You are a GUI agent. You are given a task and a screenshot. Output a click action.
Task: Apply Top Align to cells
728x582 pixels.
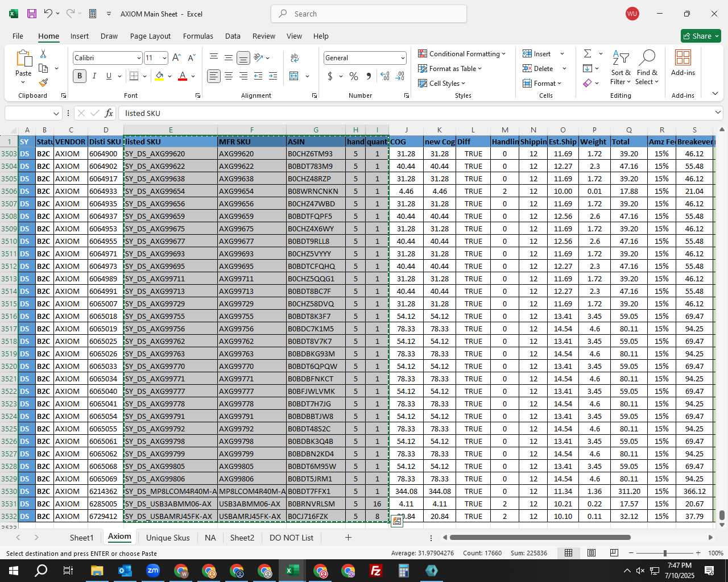(x=214, y=57)
